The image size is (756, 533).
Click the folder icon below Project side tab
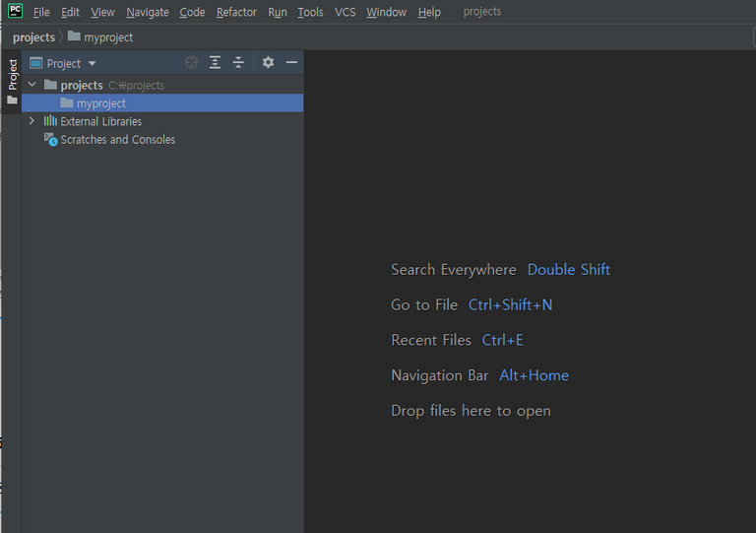pos(13,100)
